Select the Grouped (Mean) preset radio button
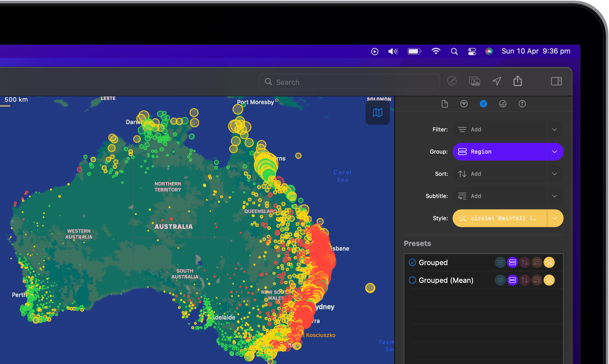Screen dimensions: 609x364 (412, 280)
